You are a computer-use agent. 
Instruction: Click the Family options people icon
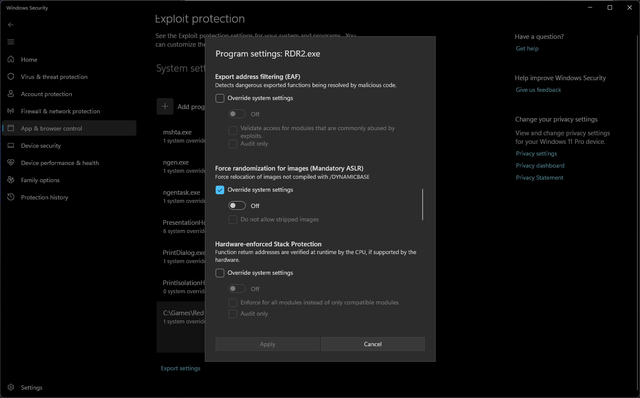[11, 180]
